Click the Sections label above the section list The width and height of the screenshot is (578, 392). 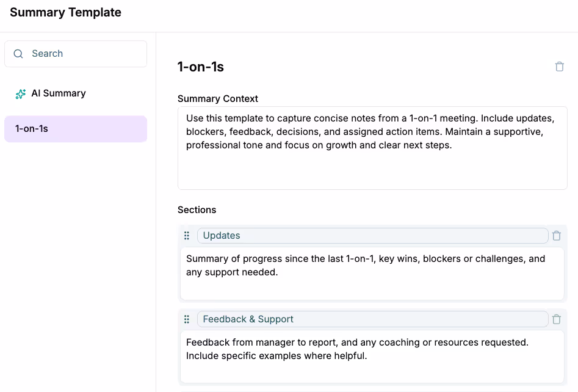point(197,209)
